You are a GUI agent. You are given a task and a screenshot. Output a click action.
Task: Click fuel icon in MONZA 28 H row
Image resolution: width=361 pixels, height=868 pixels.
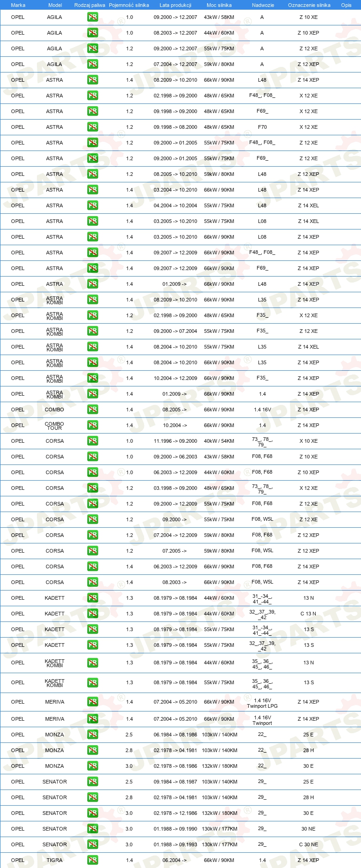tap(92, 750)
